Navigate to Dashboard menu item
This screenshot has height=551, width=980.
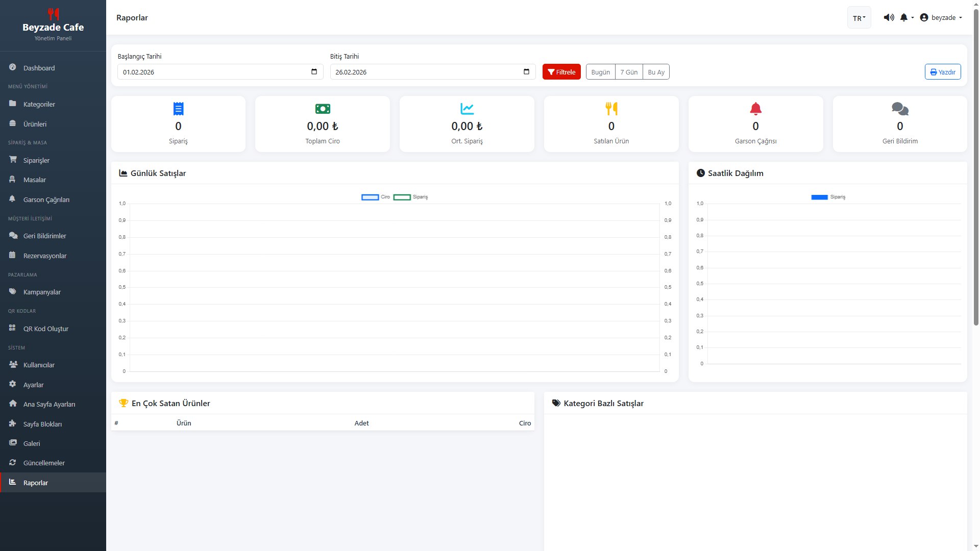tap(39, 68)
